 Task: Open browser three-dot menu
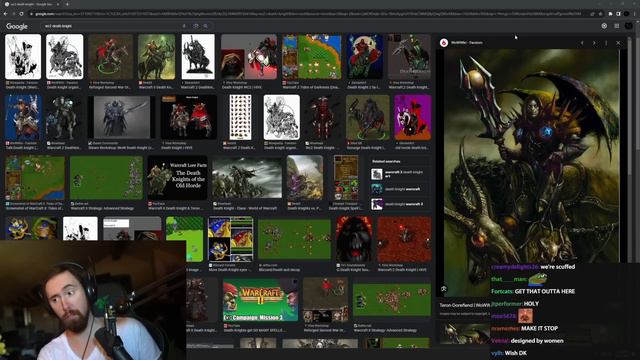[635, 14]
